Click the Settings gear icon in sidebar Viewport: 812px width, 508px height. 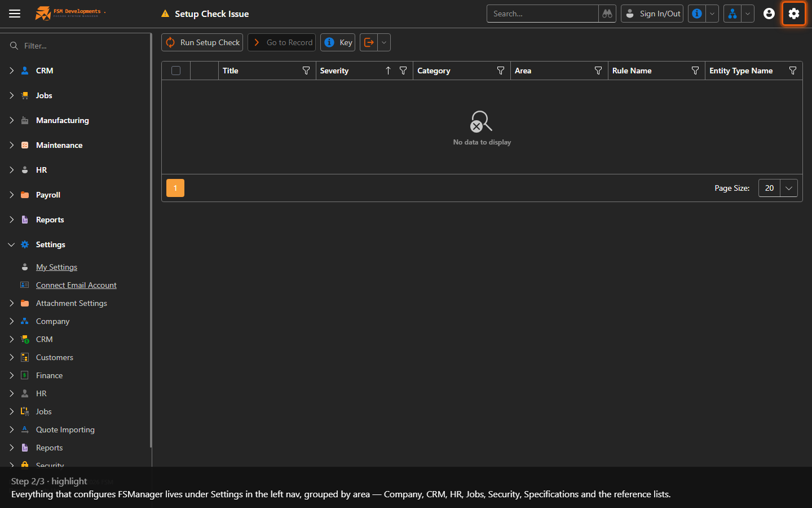(x=25, y=244)
